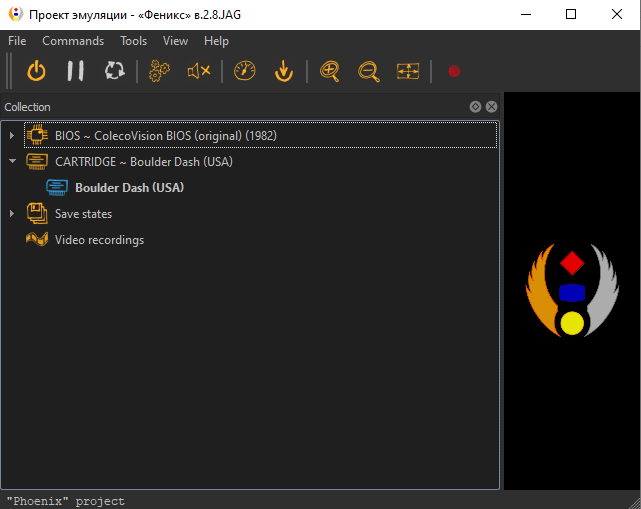641x509 pixels.
Task: Open settings via the gears icon
Action: 159,71
